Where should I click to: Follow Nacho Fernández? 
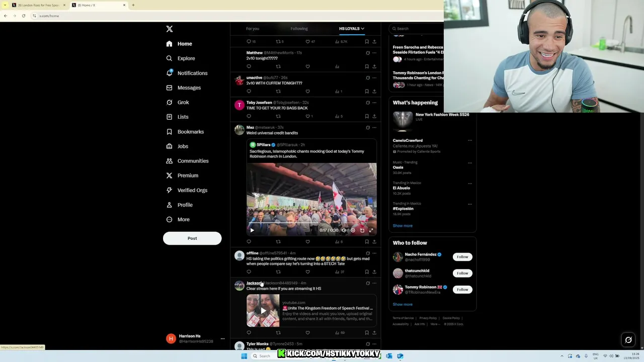point(462,257)
